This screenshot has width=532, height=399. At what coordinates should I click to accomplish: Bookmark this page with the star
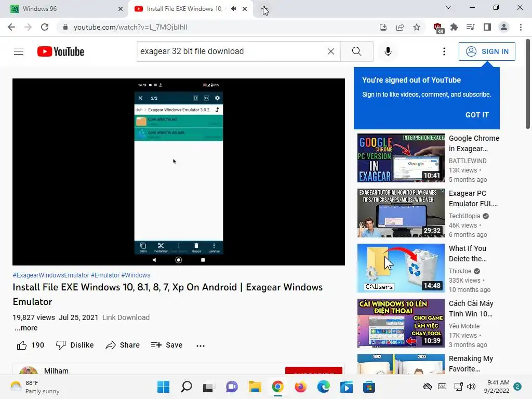click(x=417, y=27)
